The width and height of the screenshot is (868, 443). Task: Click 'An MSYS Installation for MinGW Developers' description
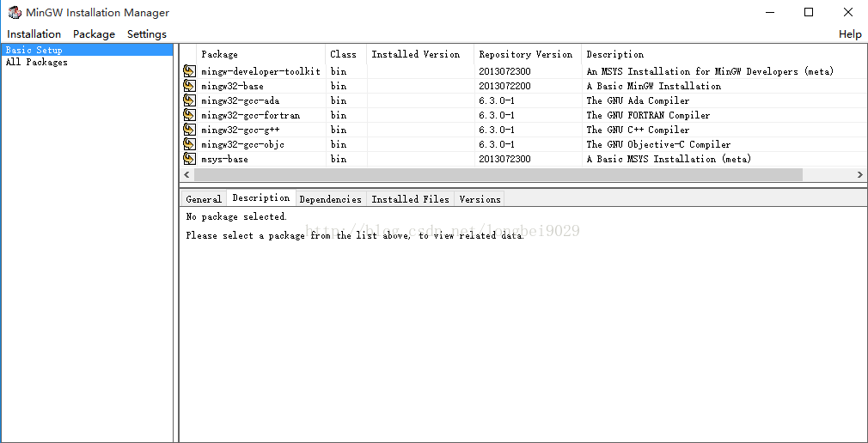click(x=710, y=71)
